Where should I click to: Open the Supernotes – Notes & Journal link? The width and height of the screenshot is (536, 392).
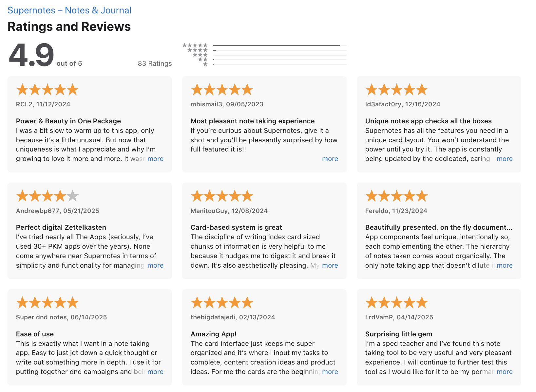click(69, 10)
